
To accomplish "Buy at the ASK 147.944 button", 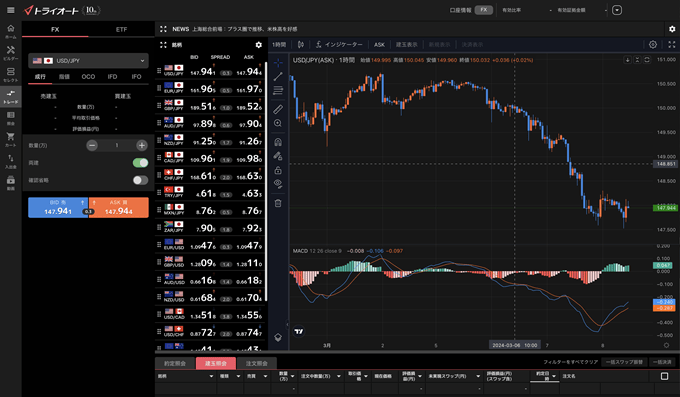I will coord(118,207).
